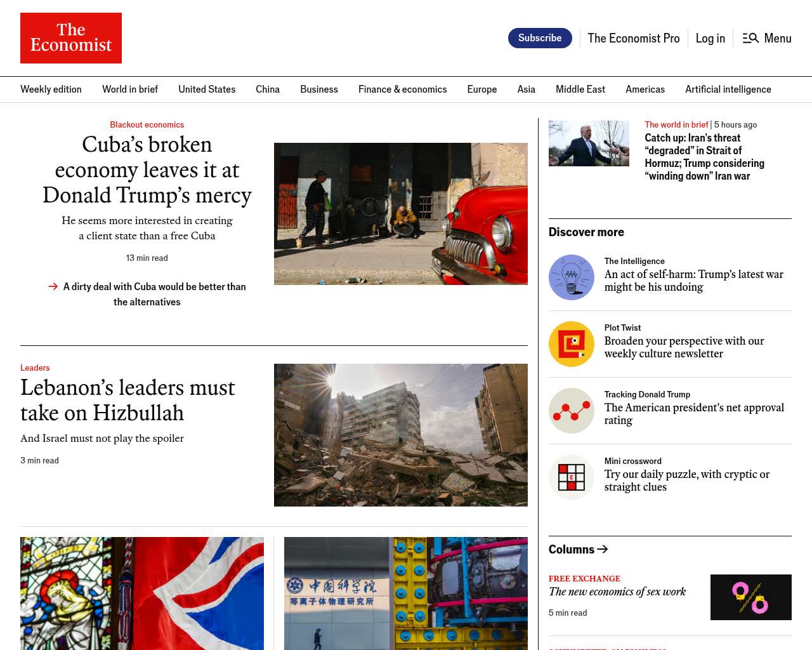Click the Chinese institute machinery image
The width and height of the screenshot is (812, 650).
point(406,594)
